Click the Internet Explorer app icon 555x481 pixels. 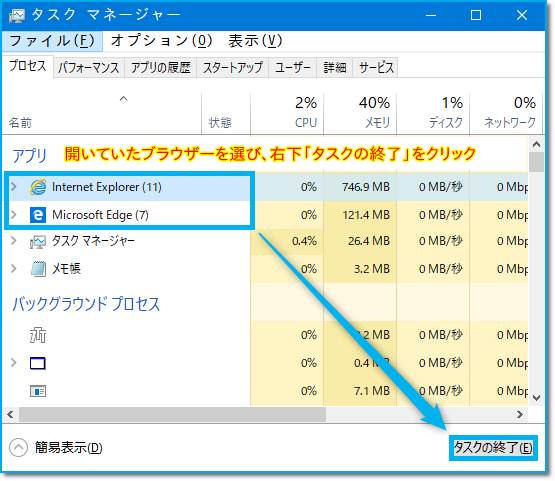click(x=38, y=187)
